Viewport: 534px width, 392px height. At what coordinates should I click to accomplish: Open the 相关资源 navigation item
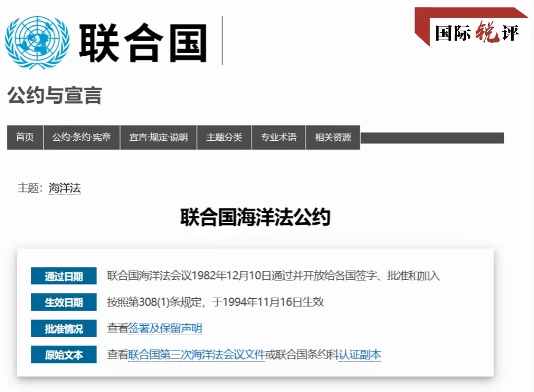pos(333,137)
